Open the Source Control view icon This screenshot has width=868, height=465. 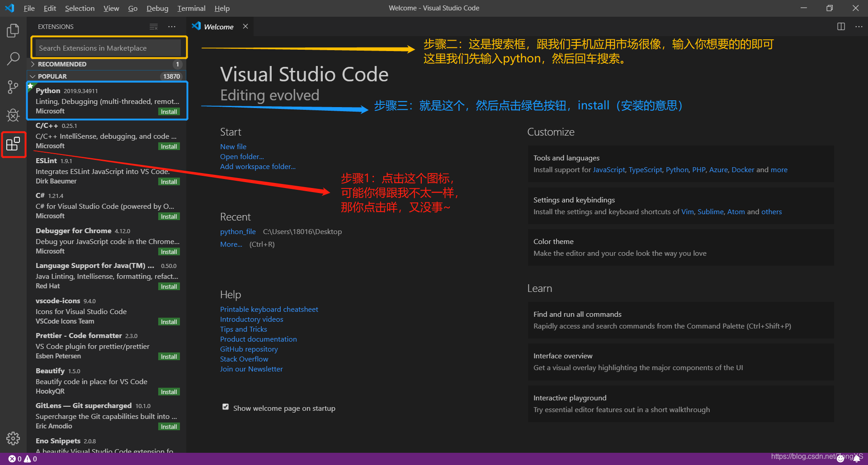tap(13, 87)
